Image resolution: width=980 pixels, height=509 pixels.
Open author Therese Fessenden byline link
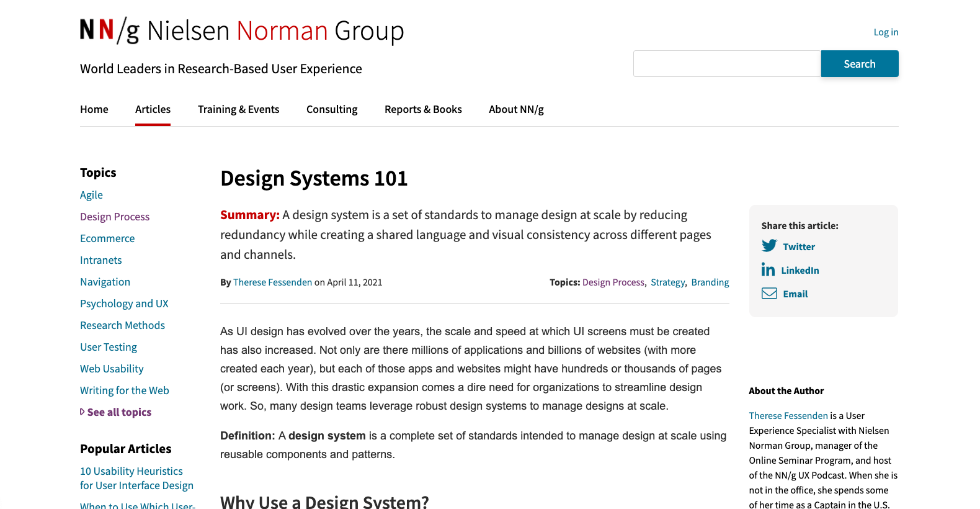tap(272, 282)
